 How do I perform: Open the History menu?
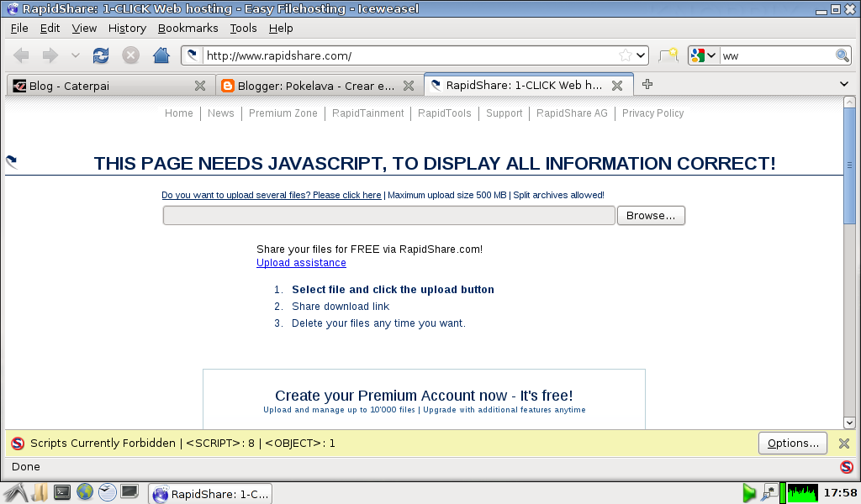[x=127, y=28]
